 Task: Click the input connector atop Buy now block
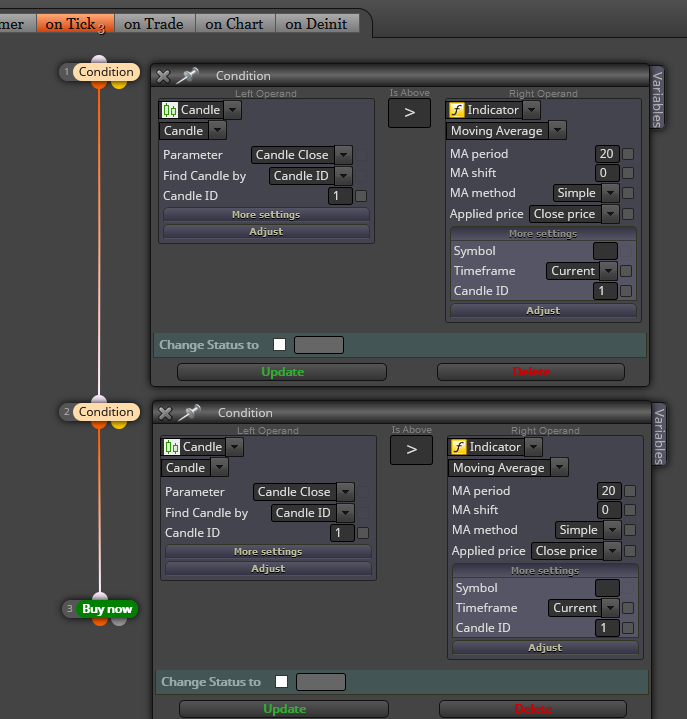(x=100, y=597)
